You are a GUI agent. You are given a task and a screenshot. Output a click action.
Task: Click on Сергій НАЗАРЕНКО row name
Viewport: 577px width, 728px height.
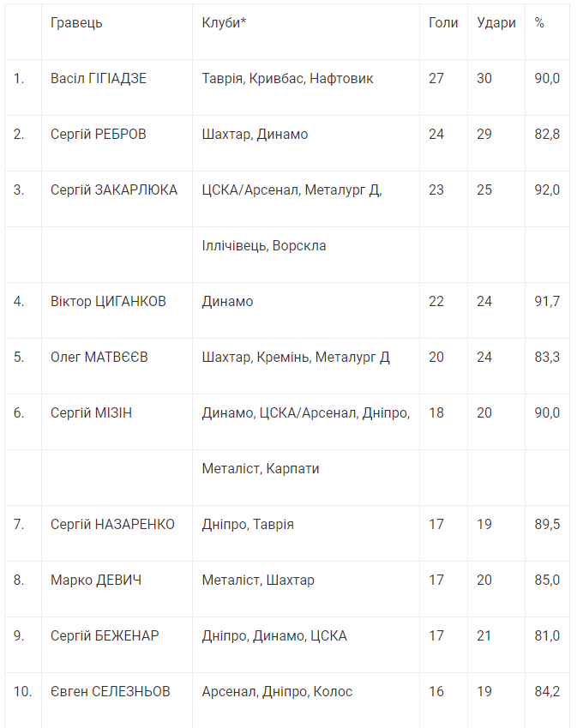(x=112, y=525)
